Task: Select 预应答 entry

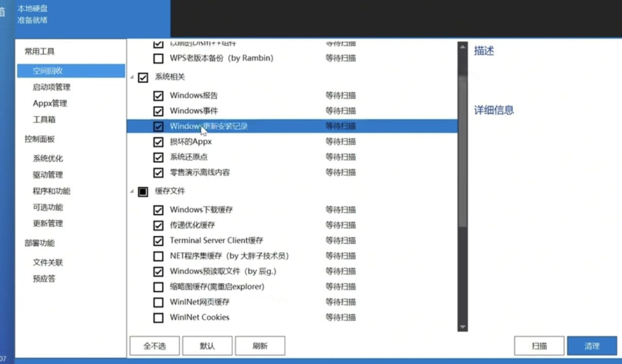Action: [44, 279]
